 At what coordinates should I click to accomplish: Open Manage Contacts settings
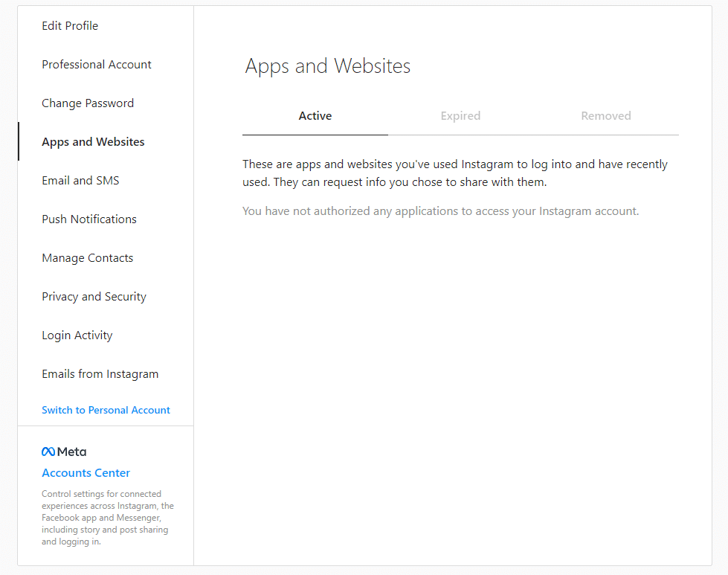pyautogui.click(x=87, y=257)
